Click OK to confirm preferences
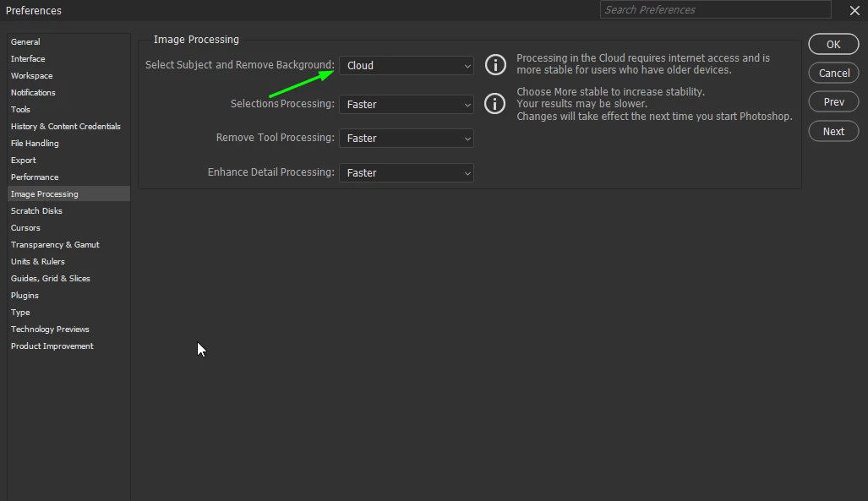 [833, 44]
